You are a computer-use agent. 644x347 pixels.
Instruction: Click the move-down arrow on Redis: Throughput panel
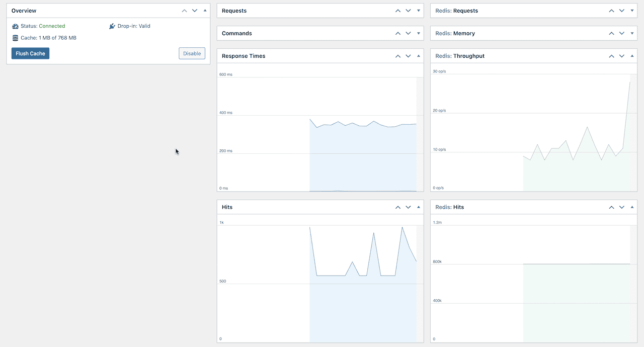[621, 56]
